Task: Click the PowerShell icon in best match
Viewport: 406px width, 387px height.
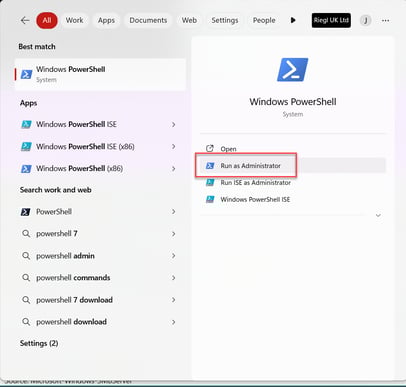Action: (x=26, y=74)
